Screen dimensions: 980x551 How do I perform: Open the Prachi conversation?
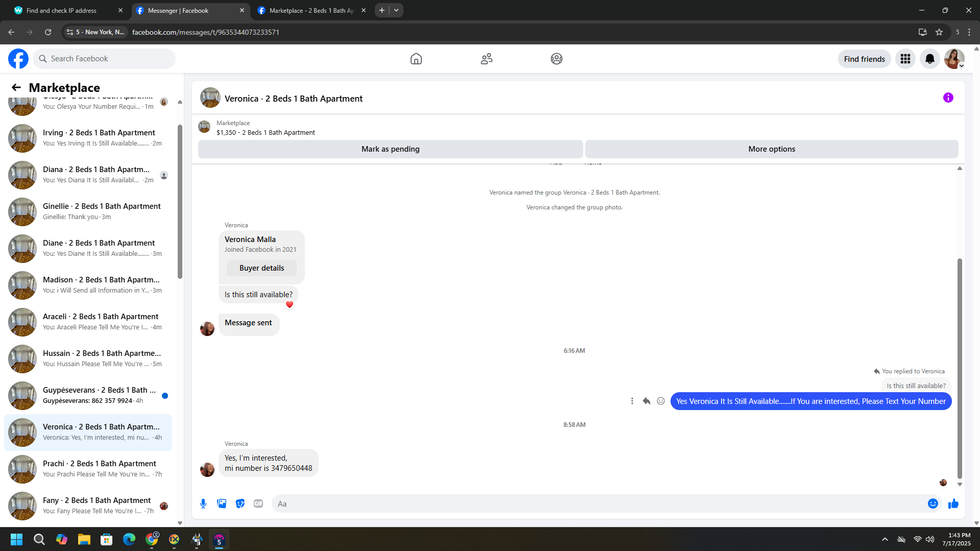88,469
